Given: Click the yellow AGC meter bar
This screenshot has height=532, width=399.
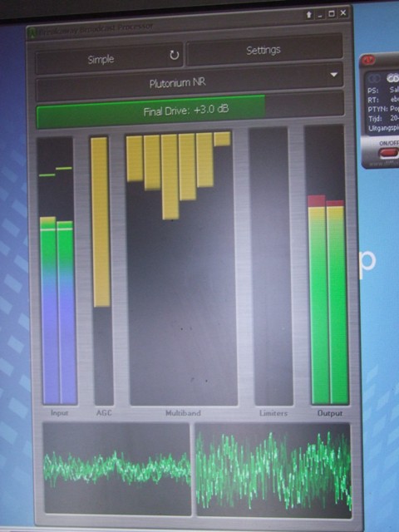Looking at the screenshot, I should (101, 222).
